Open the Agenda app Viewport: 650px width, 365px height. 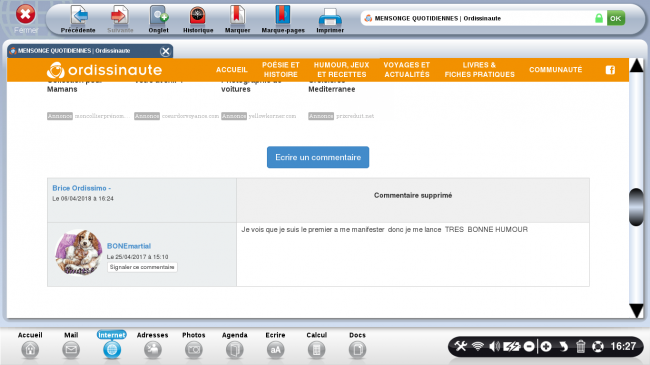[x=235, y=345]
